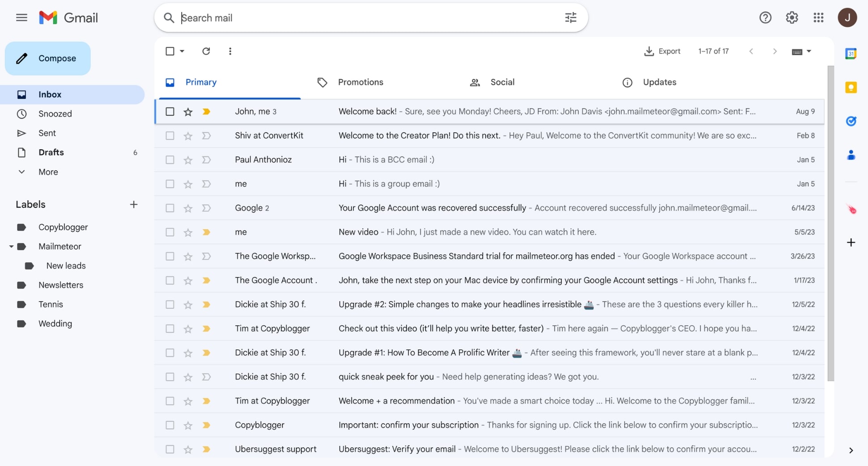
Task: Open Google apps grid
Action: [818, 17]
